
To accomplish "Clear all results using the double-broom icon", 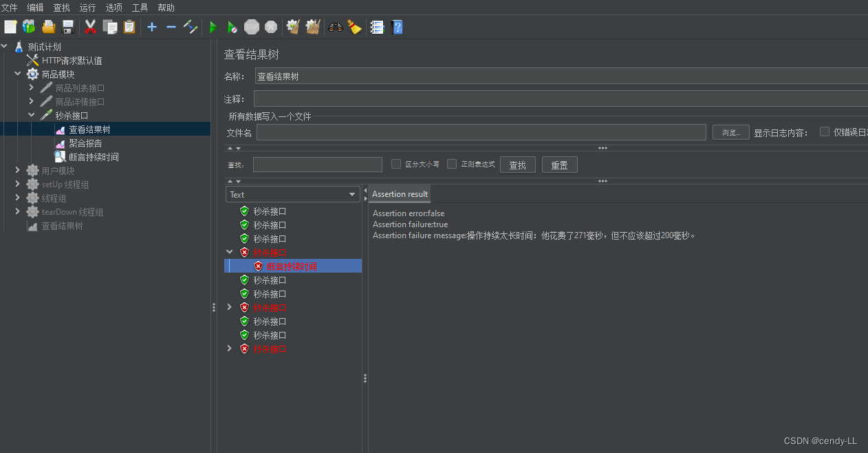I will point(312,27).
